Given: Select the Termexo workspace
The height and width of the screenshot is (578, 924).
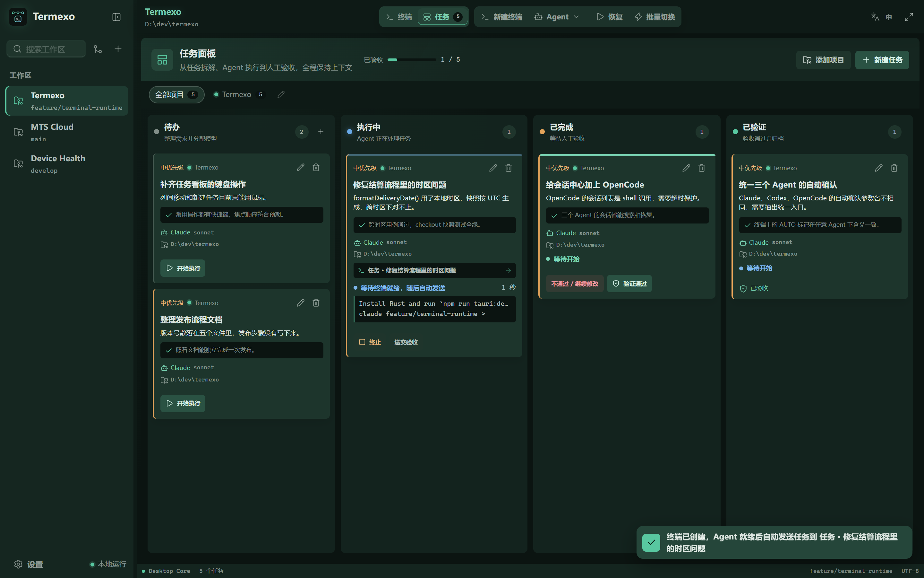Looking at the screenshot, I should point(67,101).
